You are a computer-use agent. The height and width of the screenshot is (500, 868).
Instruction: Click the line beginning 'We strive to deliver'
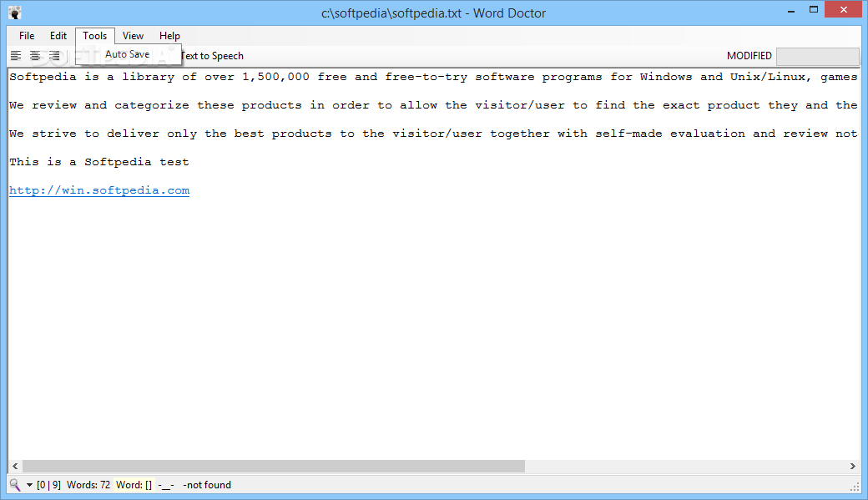click(433, 134)
